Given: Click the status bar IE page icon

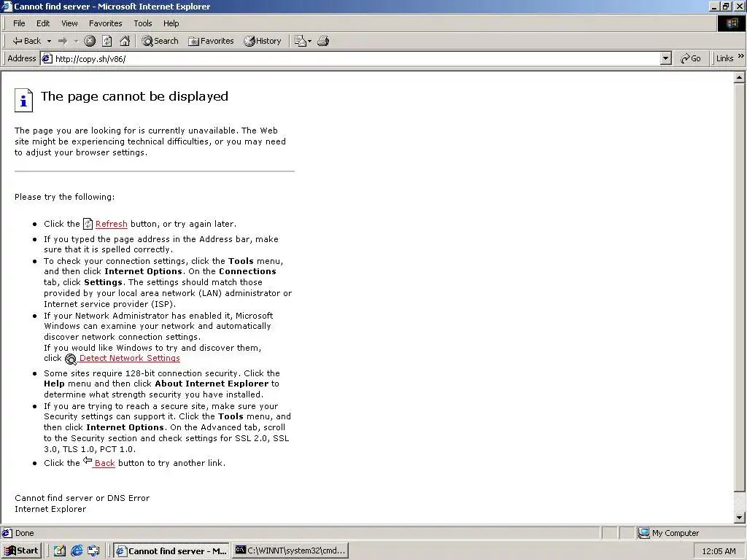Looking at the screenshot, I should click(x=7, y=533).
